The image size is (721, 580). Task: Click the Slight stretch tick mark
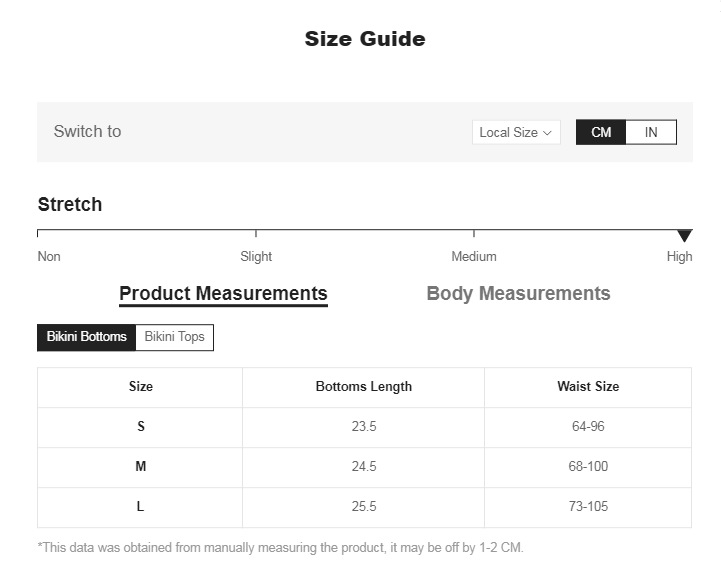[256, 234]
